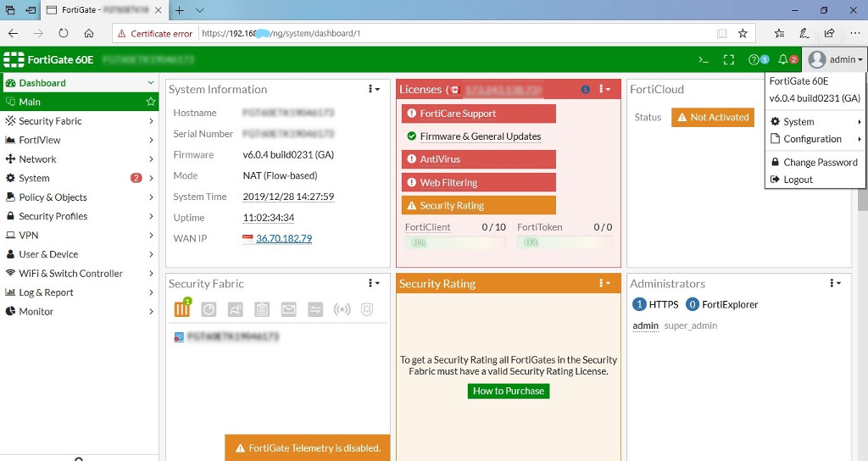Select the clipboard FortiManager icon in Security Fabric
The image size is (868, 461).
coord(262,309)
